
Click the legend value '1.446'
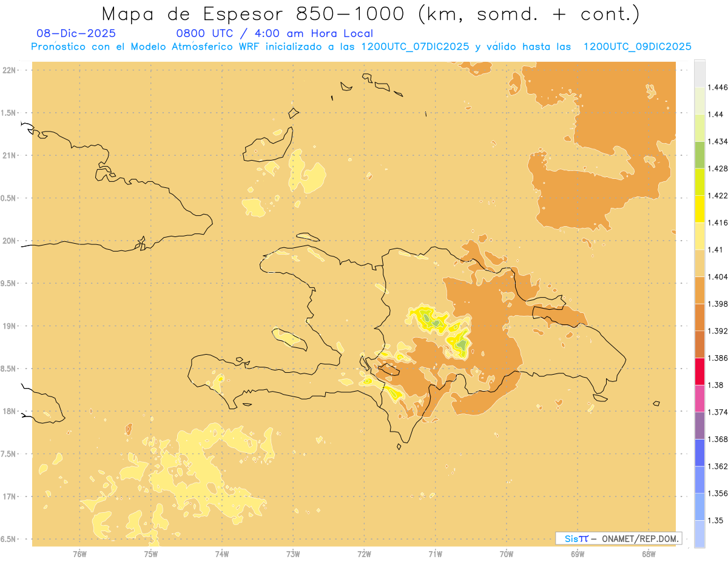click(x=718, y=87)
